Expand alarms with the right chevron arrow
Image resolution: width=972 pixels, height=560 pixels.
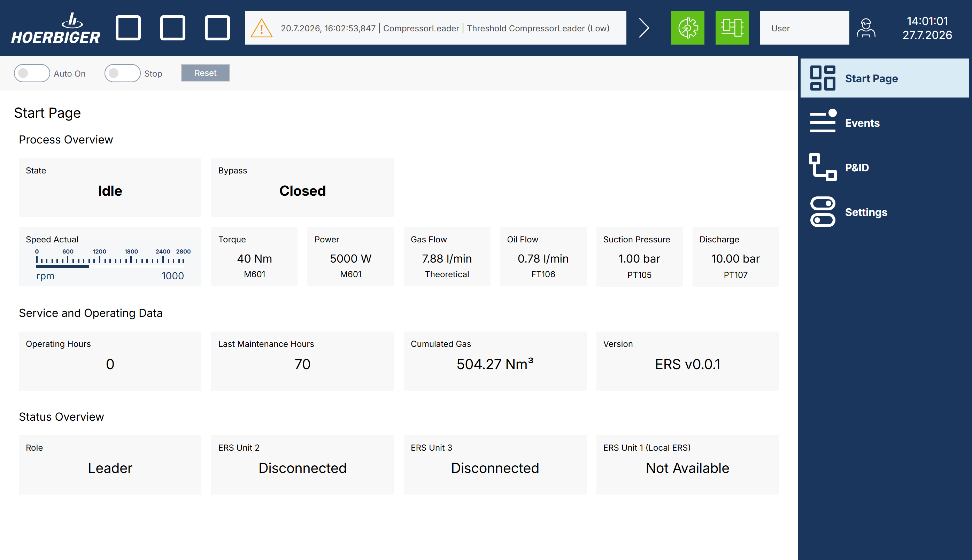644,28
